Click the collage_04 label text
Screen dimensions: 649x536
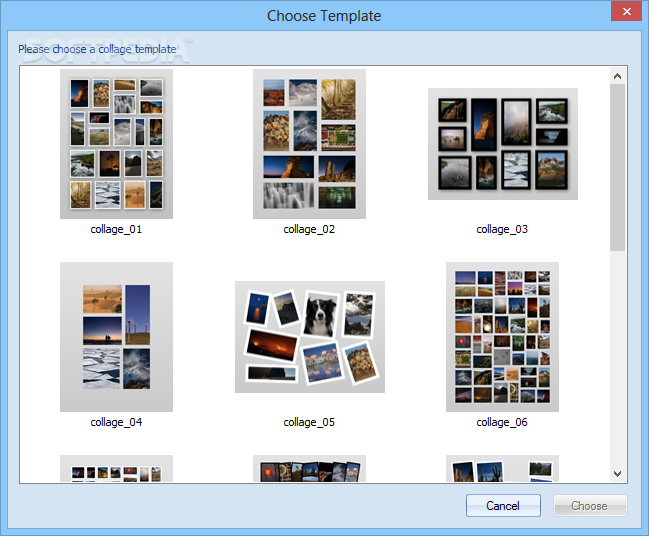tap(116, 422)
